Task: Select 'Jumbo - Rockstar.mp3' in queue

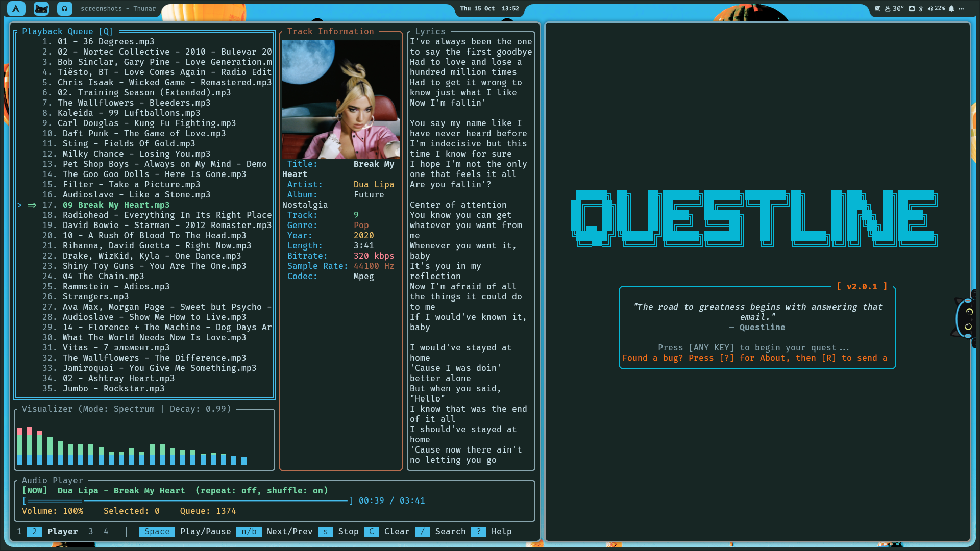Action: pyautogui.click(x=145, y=388)
